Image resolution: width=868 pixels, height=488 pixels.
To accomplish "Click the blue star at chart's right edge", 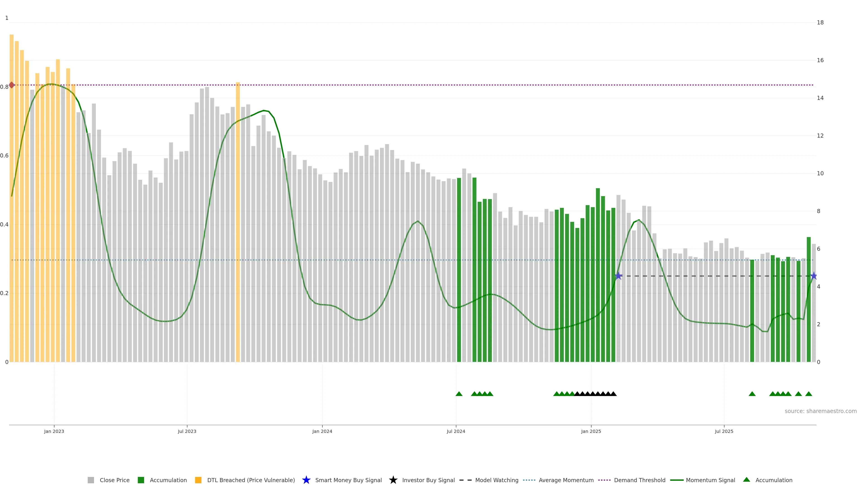I will [x=814, y=276].
